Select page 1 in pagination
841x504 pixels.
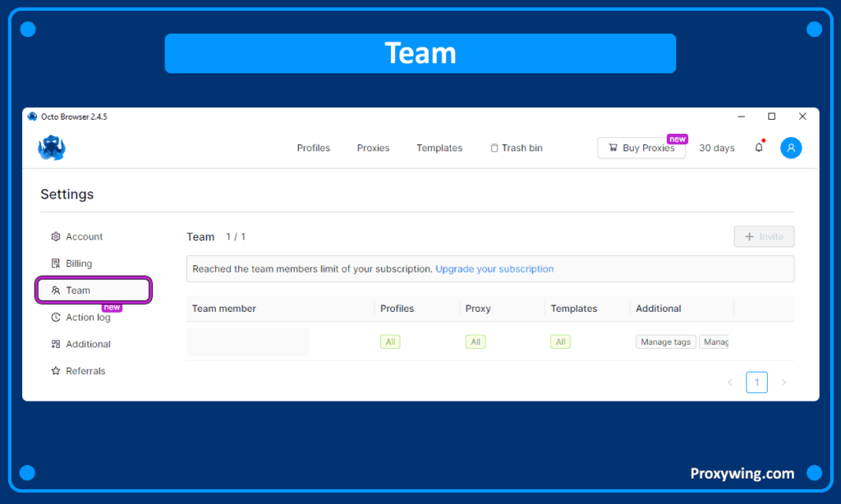pos(756,383)
